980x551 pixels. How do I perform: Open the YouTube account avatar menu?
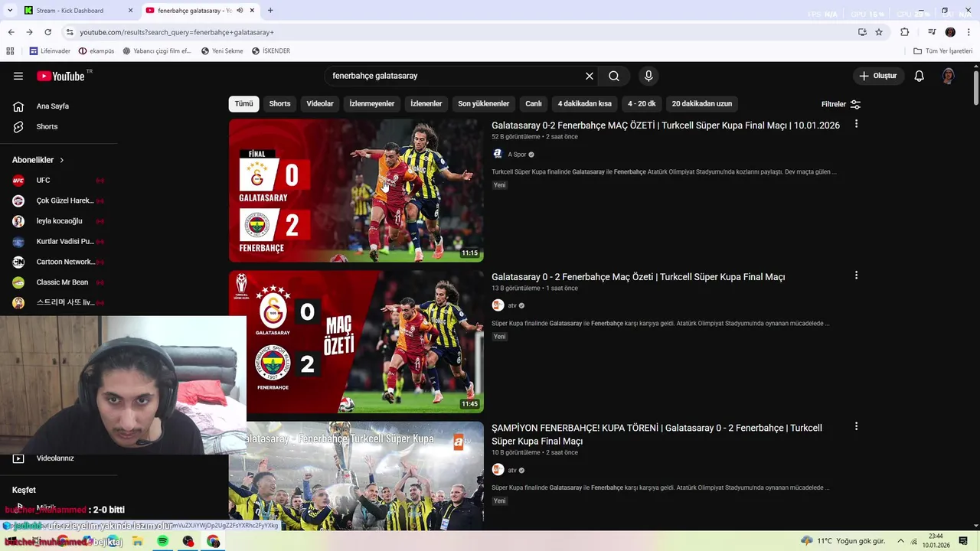pos(948,76)
